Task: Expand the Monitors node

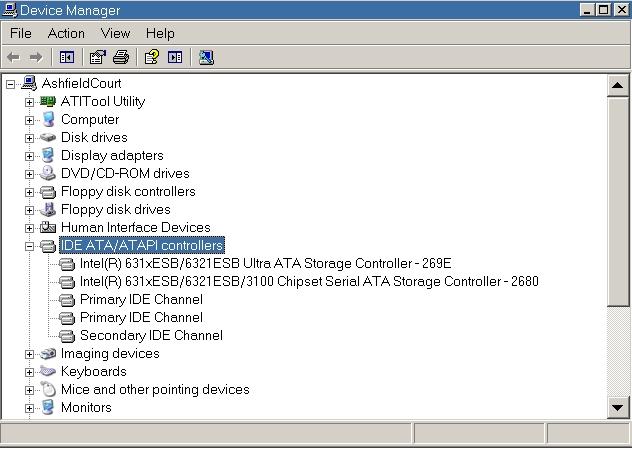Action: (x=29, y=408)
